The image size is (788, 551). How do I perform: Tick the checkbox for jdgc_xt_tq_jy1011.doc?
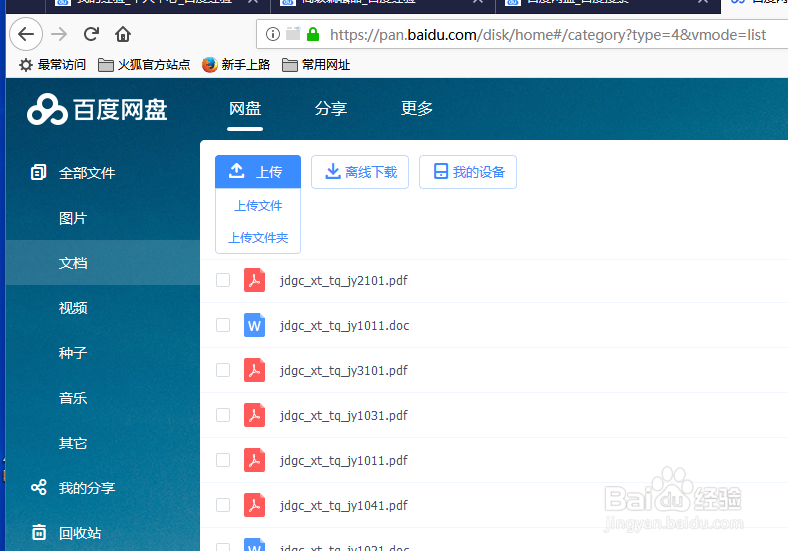coord(223,325)
